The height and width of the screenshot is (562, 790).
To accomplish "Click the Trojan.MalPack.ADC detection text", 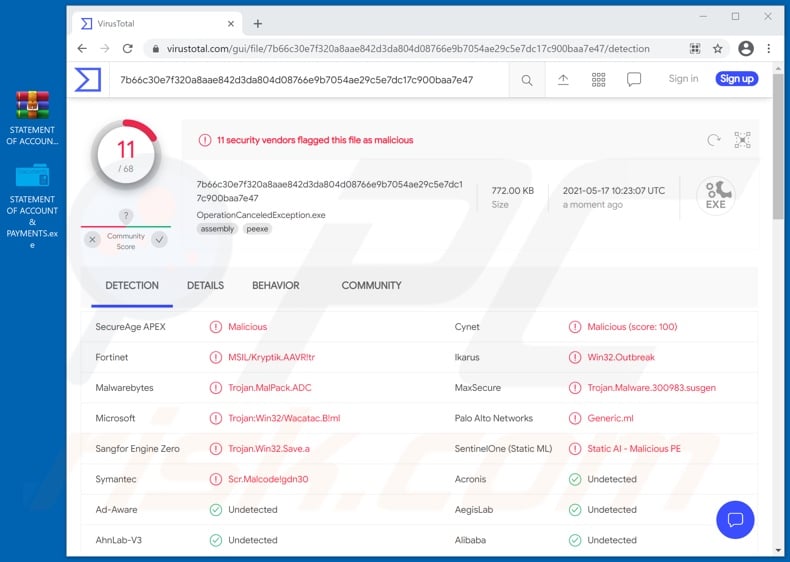I will (270, 388).
